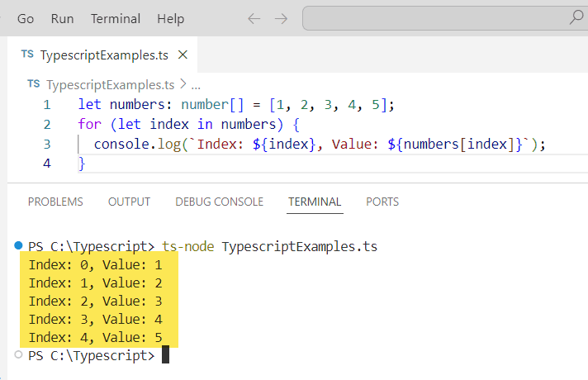Click the TS file icon on the editor tab

click(x=27, y=55)
